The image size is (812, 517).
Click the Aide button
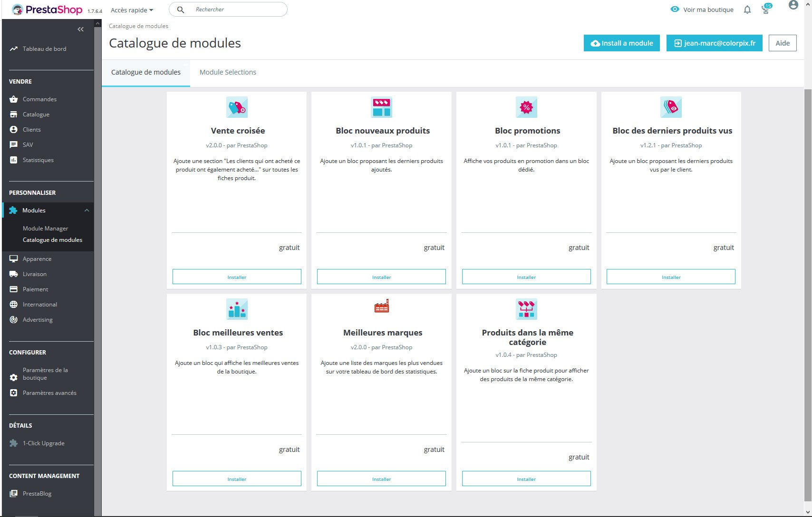tap(783, 43)
